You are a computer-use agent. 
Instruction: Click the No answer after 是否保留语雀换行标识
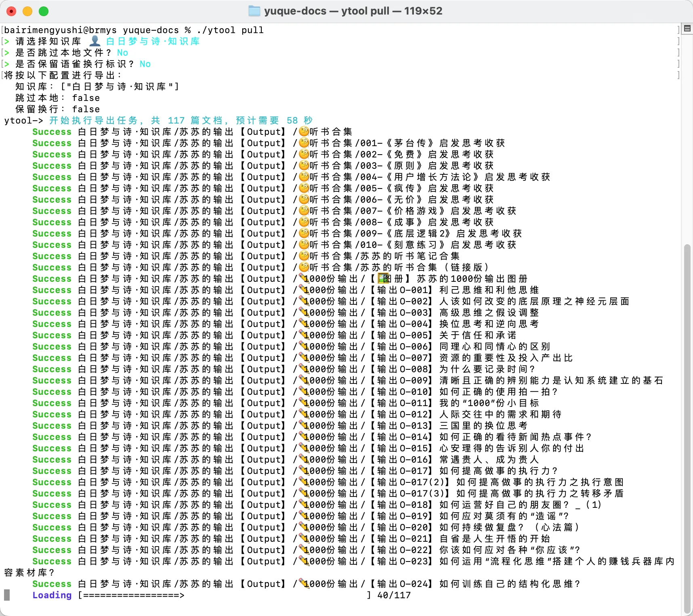click(x=145, y=64)
